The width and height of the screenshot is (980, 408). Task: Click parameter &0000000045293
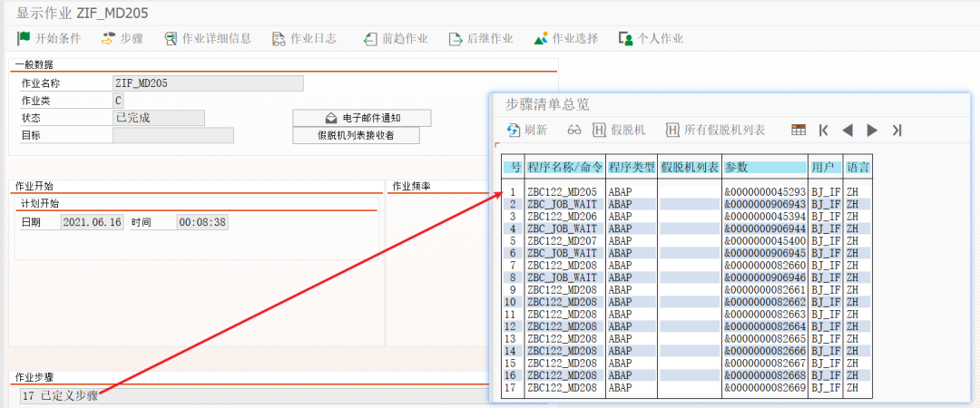[x=765, y=192]
